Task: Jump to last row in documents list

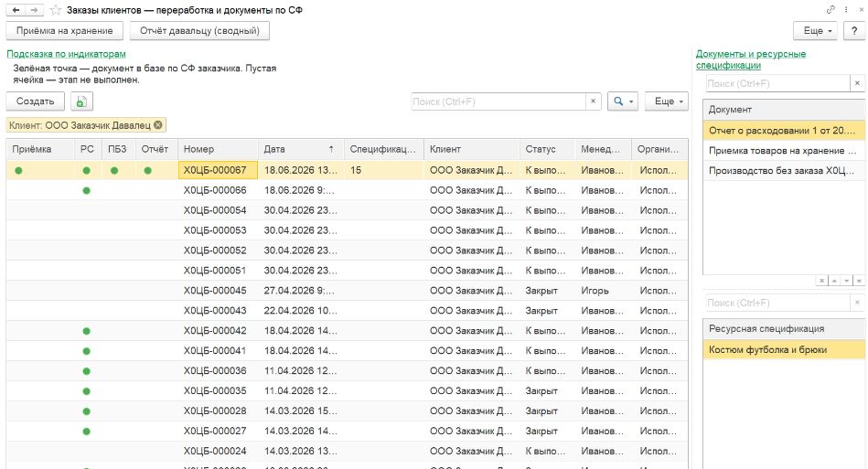Action: (x=859, y=281)
